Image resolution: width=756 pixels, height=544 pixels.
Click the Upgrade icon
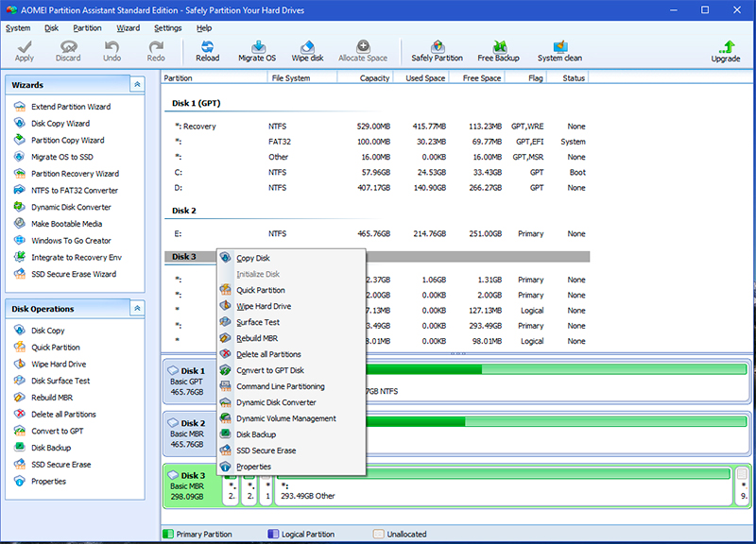point(725,52)
